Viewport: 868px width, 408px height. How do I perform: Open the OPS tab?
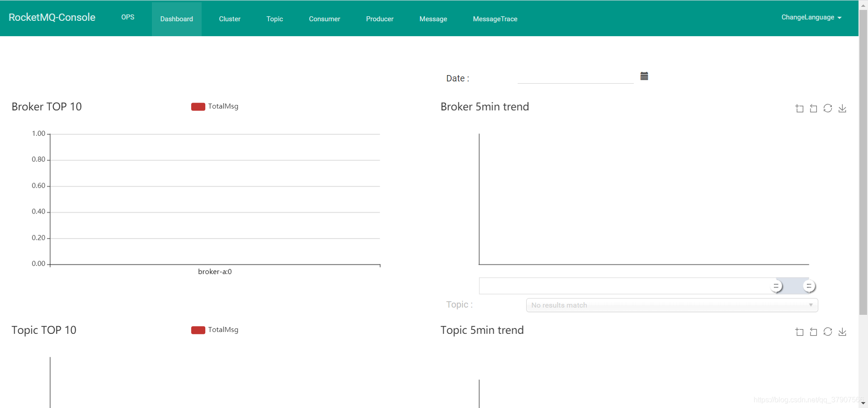(x=128, y=17)
